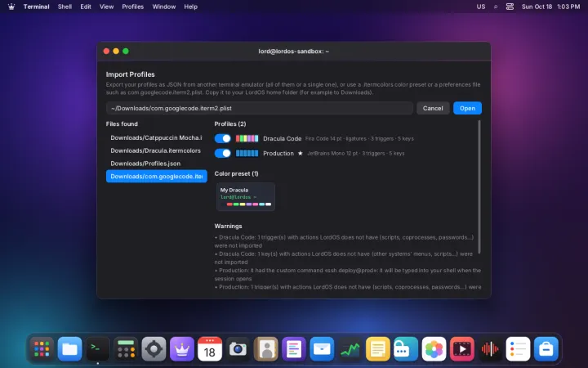Viewport: 588px width, 368px height.
Task: Open the Voice Memos waveform dock icon
Action: point(490,349)
